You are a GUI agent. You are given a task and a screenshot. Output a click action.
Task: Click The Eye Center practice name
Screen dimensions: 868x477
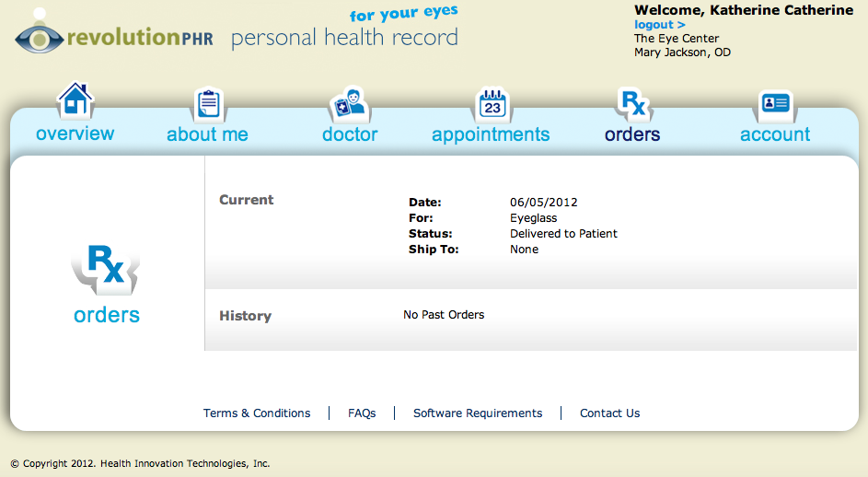pos(677,39)
